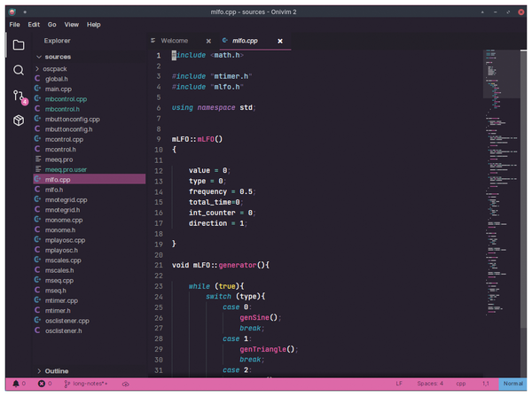Click the cloud sync icon in status bar
The width and height of the screenshot is (532, 396).
(x=125, y=384)
